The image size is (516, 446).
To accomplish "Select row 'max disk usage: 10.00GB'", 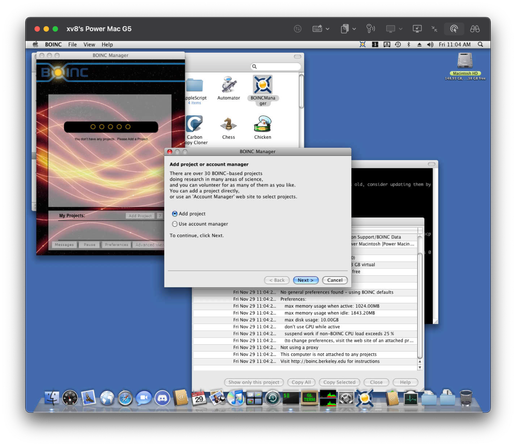I will pos(305,320).
